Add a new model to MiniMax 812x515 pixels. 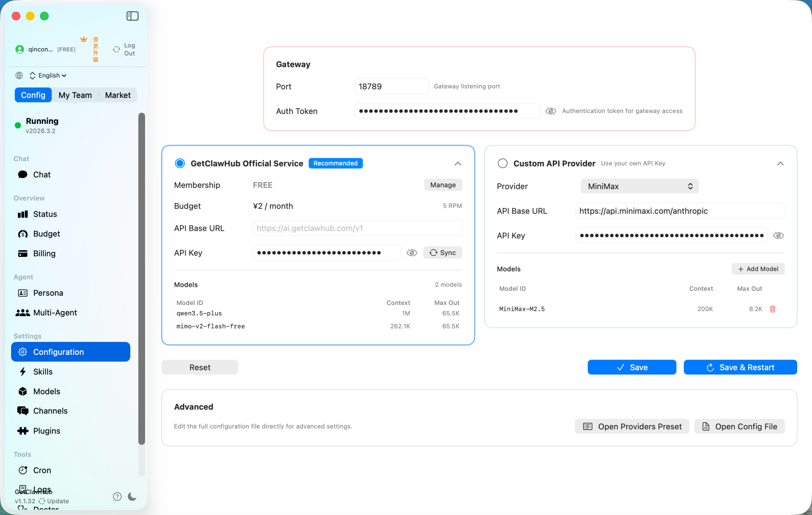point(758,269)
